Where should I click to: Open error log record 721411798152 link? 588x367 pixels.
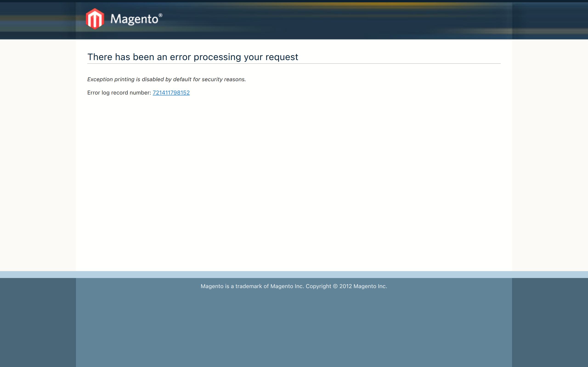tap(171, 93)
